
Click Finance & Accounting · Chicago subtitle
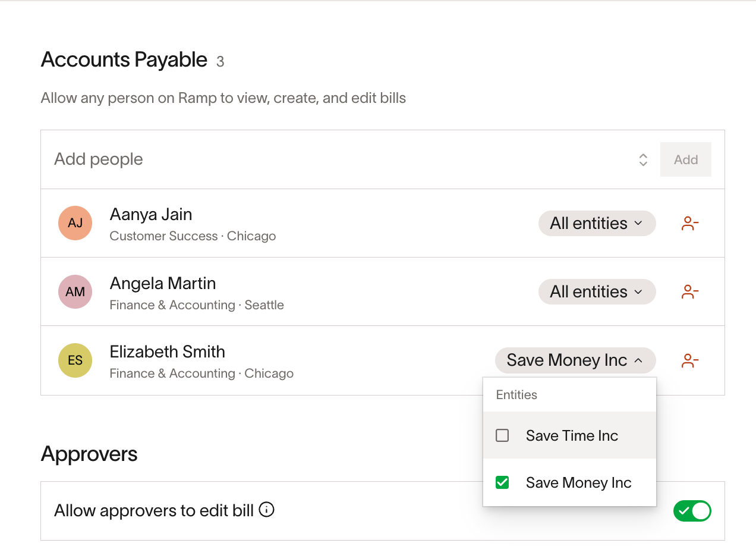tap(201, 374)
